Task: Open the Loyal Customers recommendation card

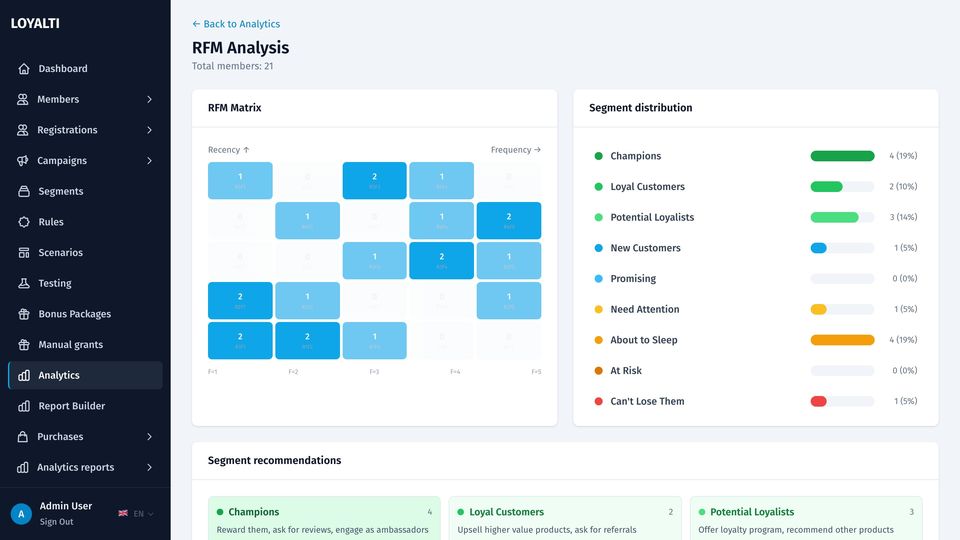Action: point(565,519)
